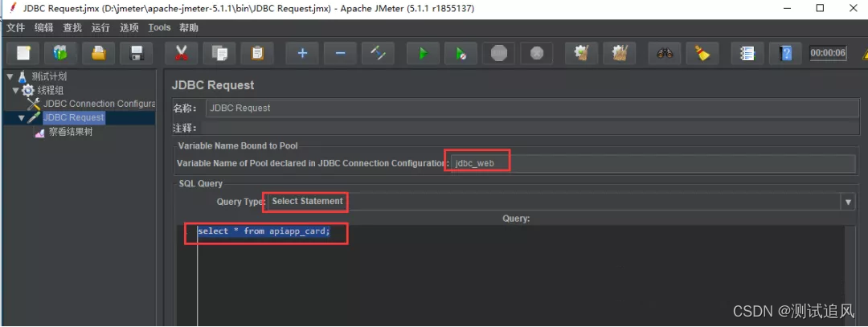Click the 注释 comments input field
This screenshot has height=327, width=868.
pos(529,129)
